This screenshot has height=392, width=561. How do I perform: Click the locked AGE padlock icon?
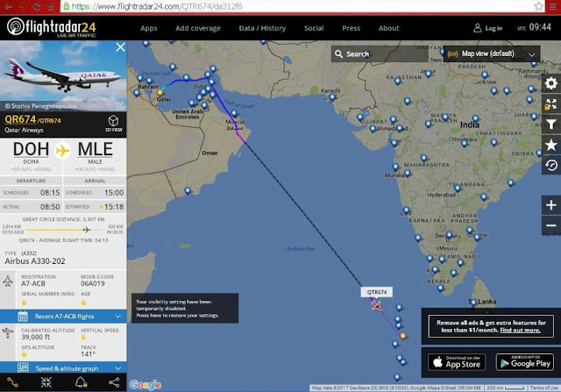83,303
